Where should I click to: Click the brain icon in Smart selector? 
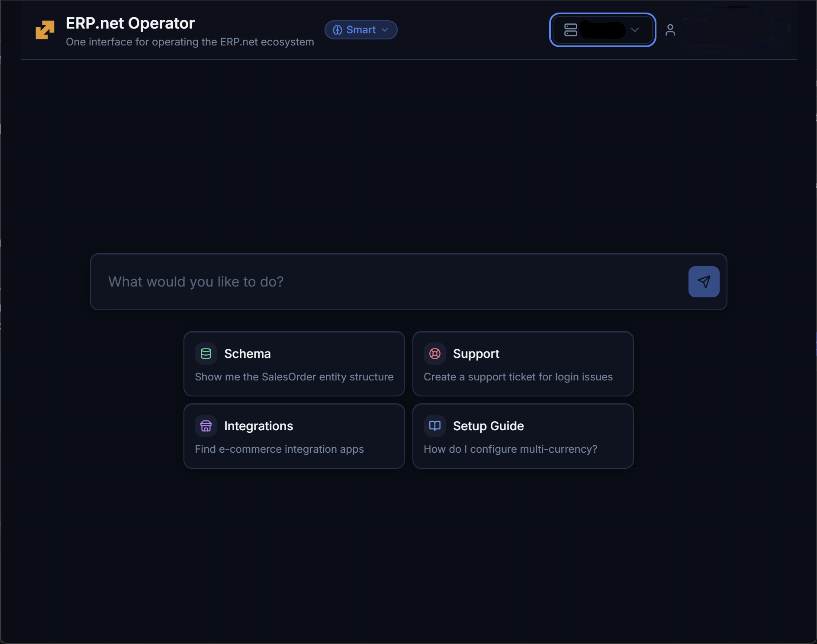click(338, 30)
